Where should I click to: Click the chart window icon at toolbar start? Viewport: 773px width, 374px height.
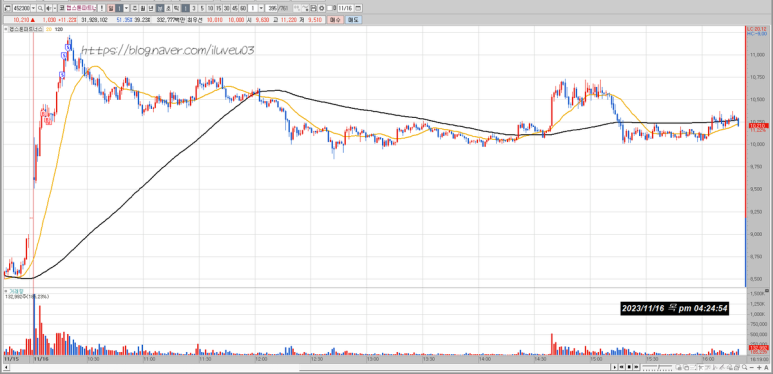(x=7, y=8)
